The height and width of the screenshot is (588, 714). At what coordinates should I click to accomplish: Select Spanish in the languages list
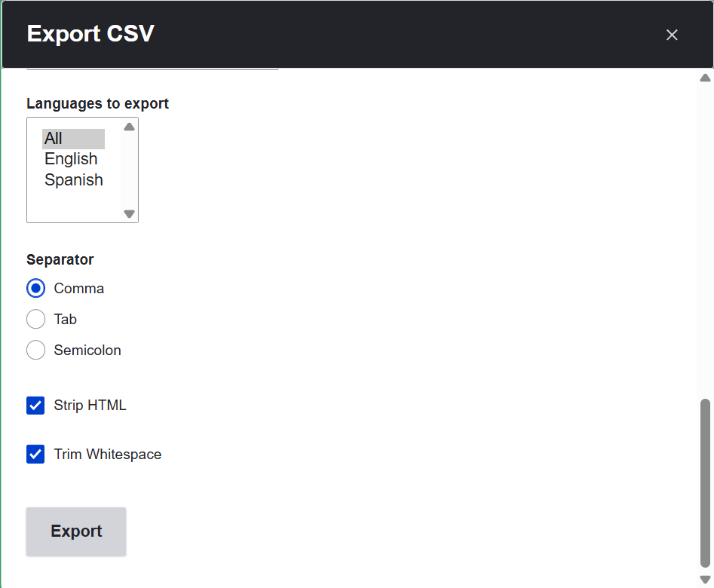click(73, 179)
